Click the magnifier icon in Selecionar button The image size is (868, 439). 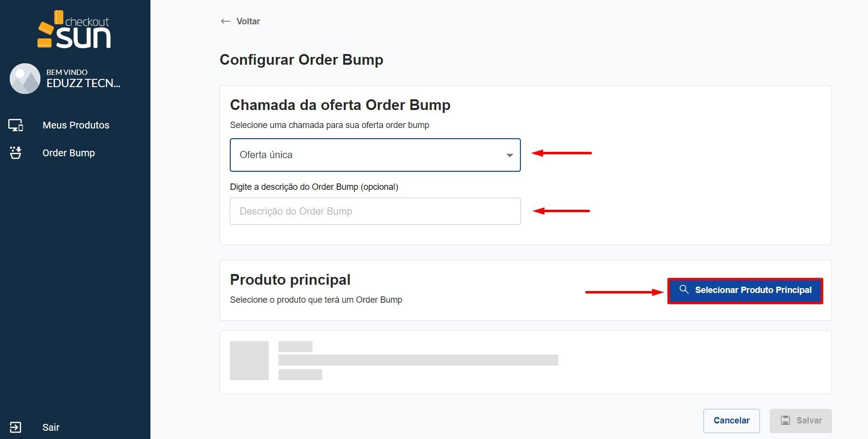684,290
